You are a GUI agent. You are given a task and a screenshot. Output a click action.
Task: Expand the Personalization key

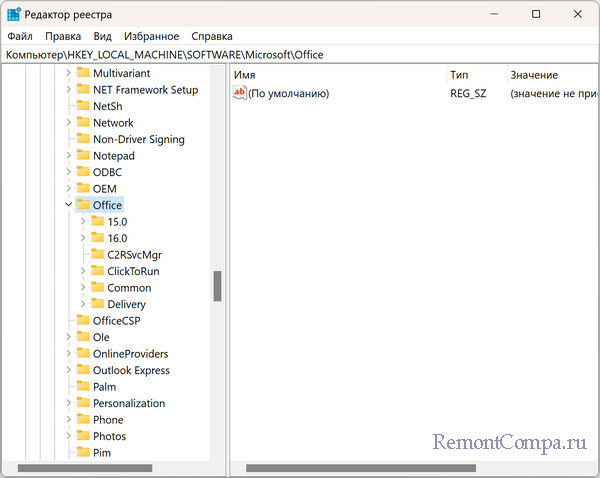click(68, 403)
